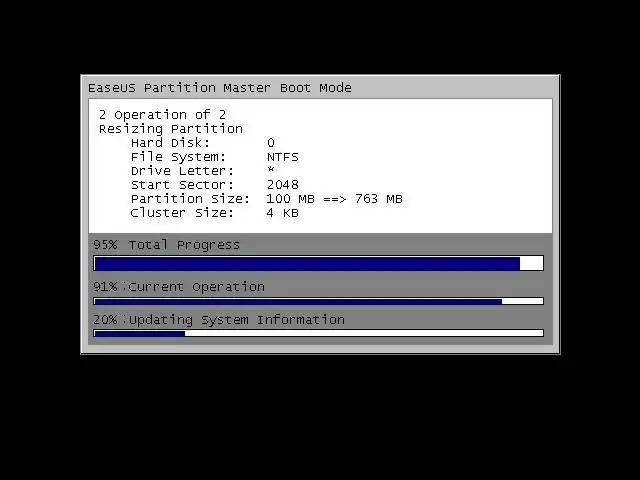The image size is (640, 480).
Task: Click the 'Hard Disk:' label
Action: 170,143
